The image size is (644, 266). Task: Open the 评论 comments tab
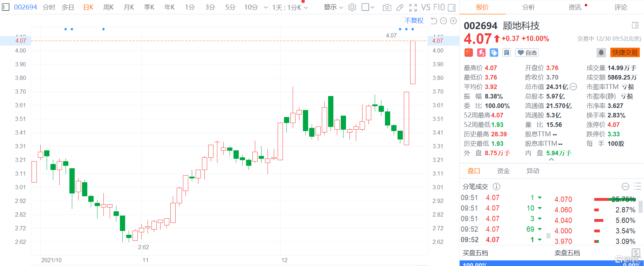pos(621,7)
